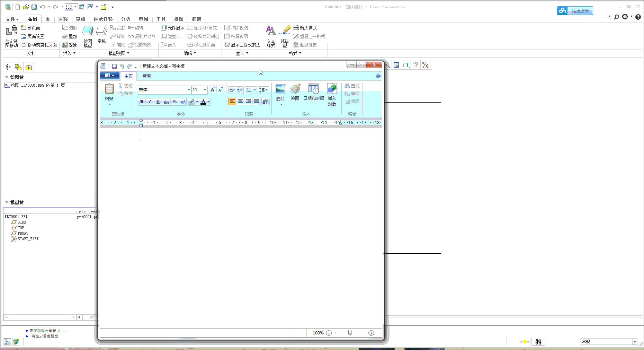Click the 绘图模型 drawing models icon in Creo

[x=88, y=36]
